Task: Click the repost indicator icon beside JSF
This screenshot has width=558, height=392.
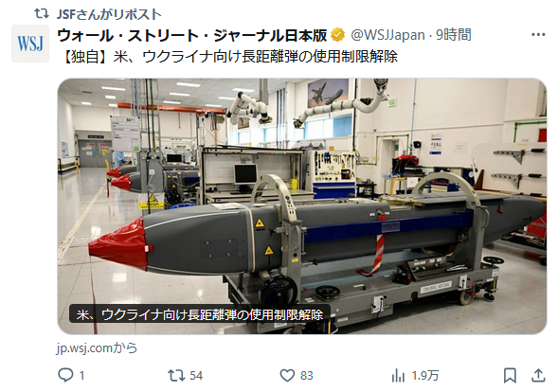Action: (x=42, y=14)
